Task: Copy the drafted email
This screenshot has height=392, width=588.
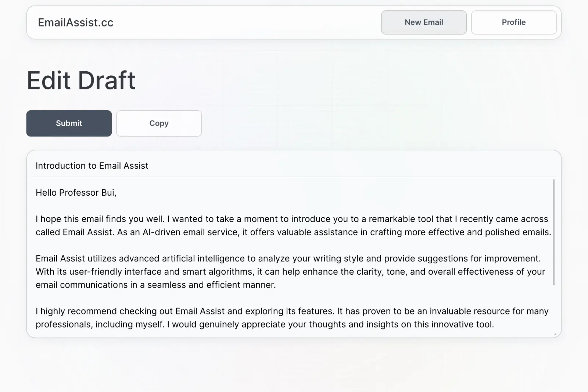Action: coord(158,123)
